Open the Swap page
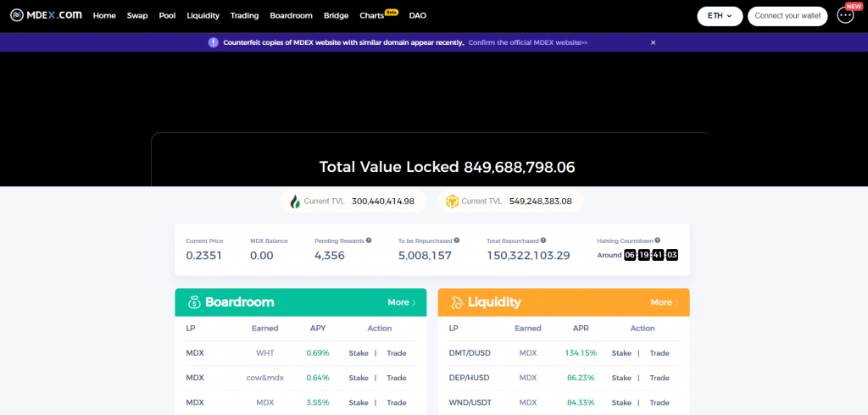Image resolution: width=868 pixels, height=415 pixels. pos(137,15)
